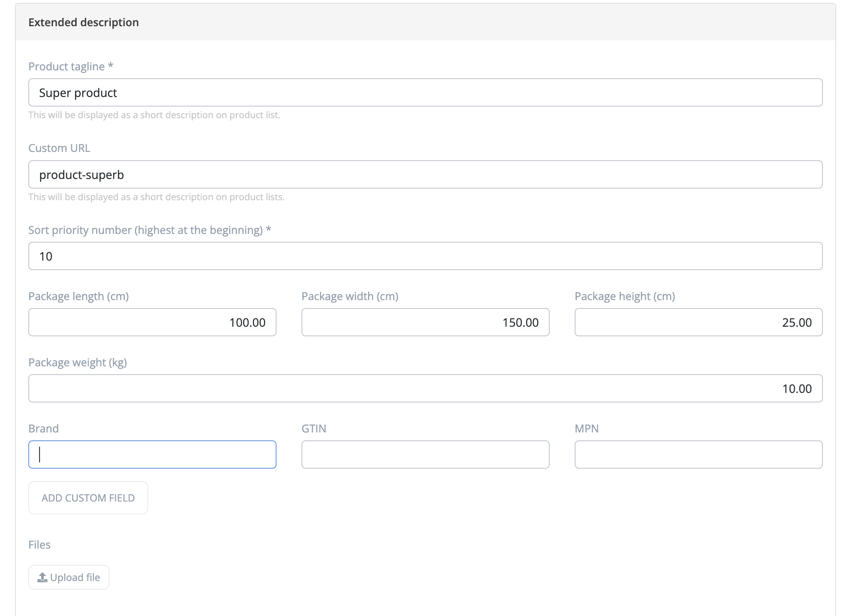This screenshot has height=616, width=852.
Task: Click the tagline help text below field
Action: coord(154,115)
